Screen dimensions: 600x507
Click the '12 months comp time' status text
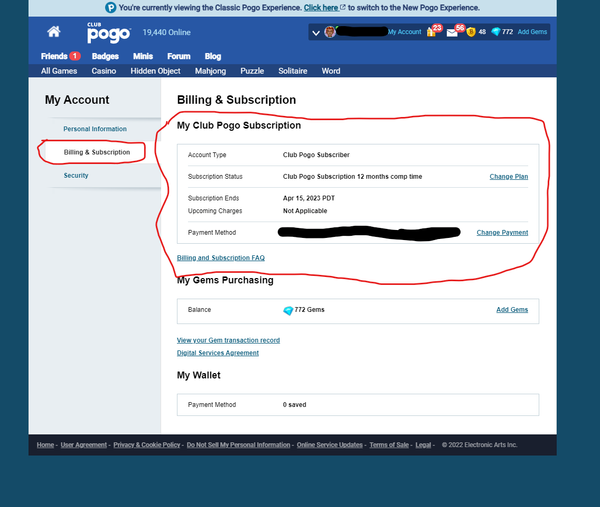pyautogui.click(x=390, y=176)
